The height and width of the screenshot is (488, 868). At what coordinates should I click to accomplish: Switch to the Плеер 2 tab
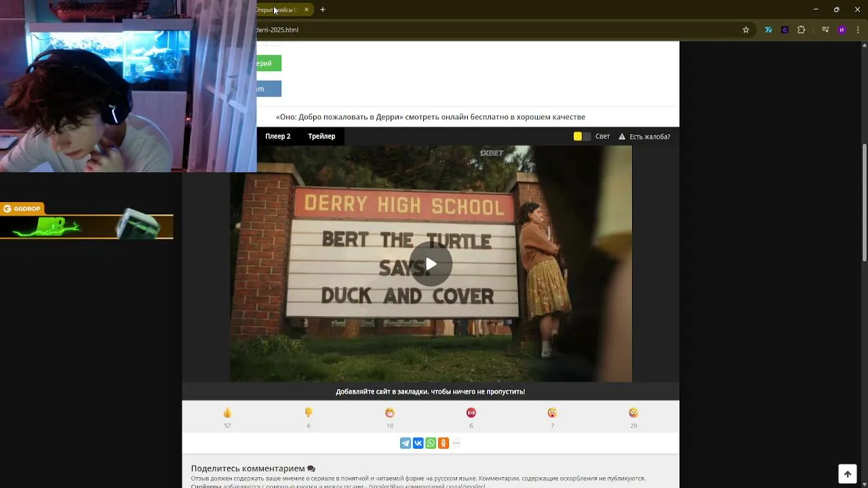pyautogui.click(x=278, y=136)
